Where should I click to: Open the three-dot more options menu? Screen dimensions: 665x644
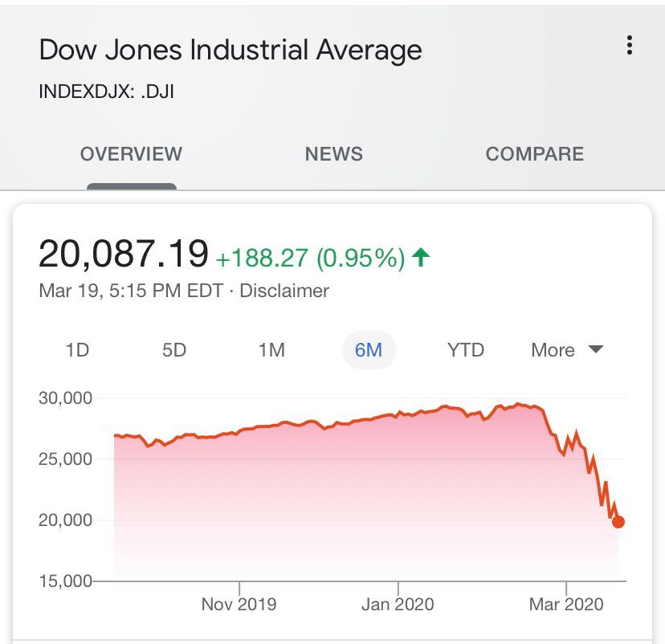tap(630, 46)
